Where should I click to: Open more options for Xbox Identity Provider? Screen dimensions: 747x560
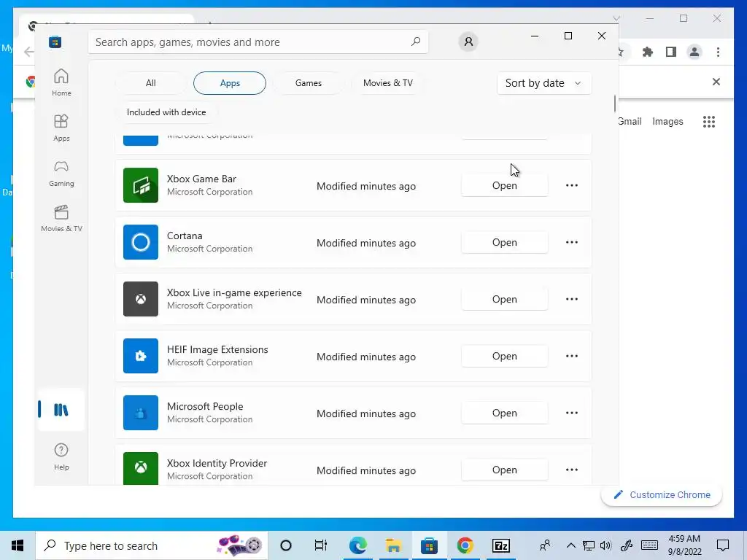[572, 470]
